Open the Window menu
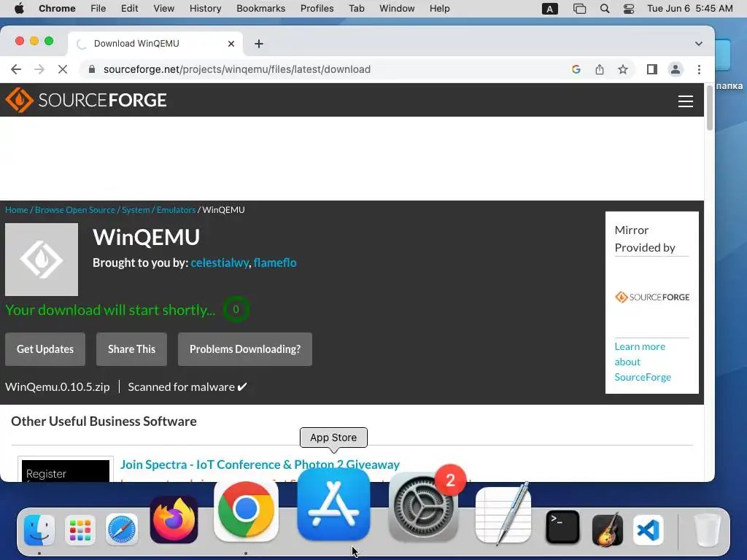Screen dimensions: 747x560 397,9
